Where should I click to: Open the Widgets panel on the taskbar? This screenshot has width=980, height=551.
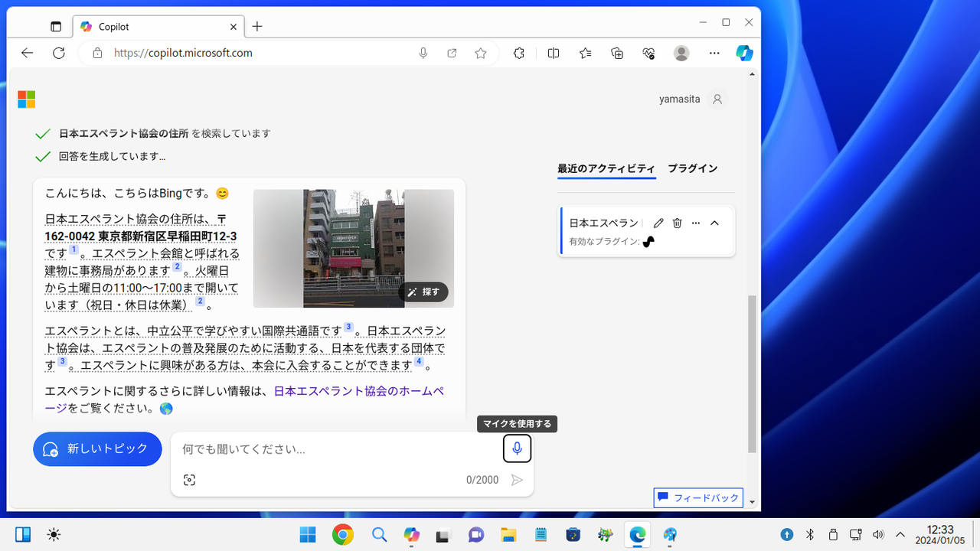[23, 535]
